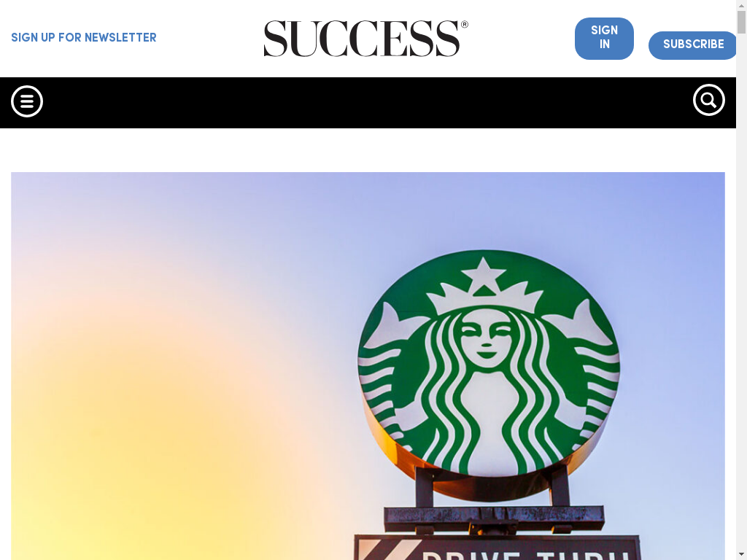Click the Drive Thru sign in the photo
This screenshot has width=747, height=560.
(x=497, y=548)
